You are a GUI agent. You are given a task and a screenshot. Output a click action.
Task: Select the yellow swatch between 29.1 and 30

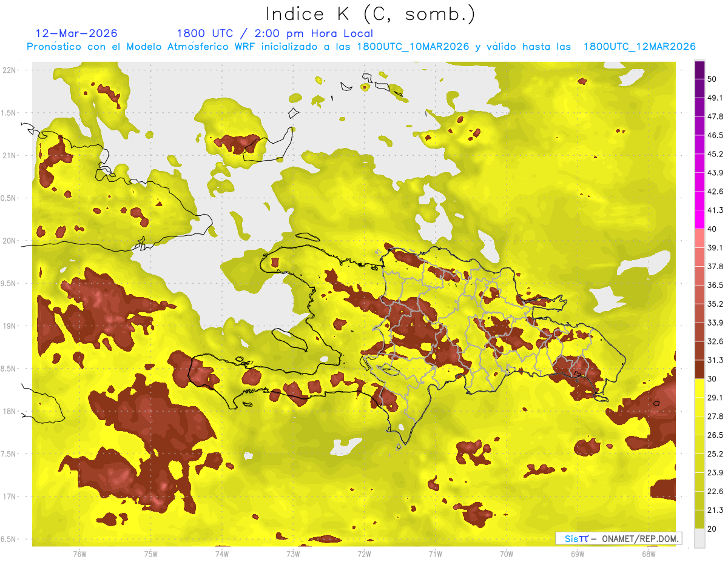tap(699, 388)
